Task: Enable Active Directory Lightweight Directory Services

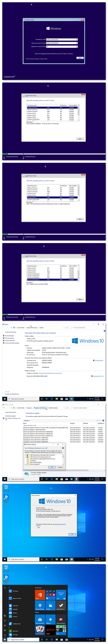Action: pyautogui.click(x=27, y=459)
